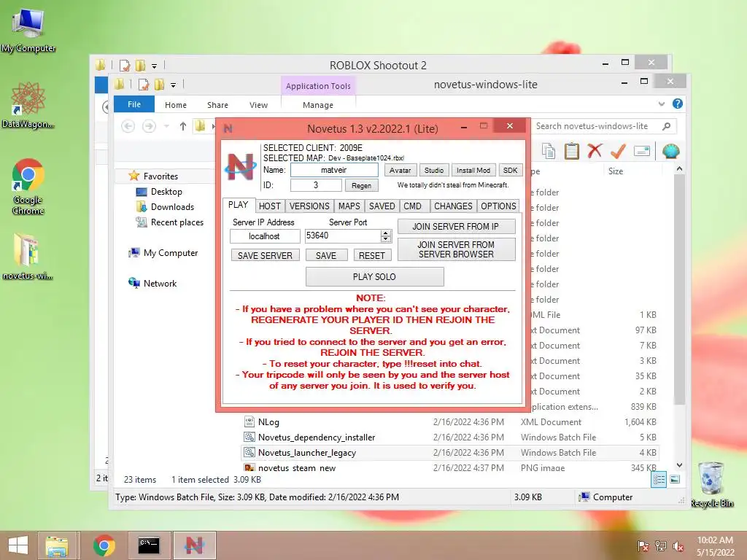Open File Explorer from the taskbar
Screen dimensions: 747x560
[57, 545]
